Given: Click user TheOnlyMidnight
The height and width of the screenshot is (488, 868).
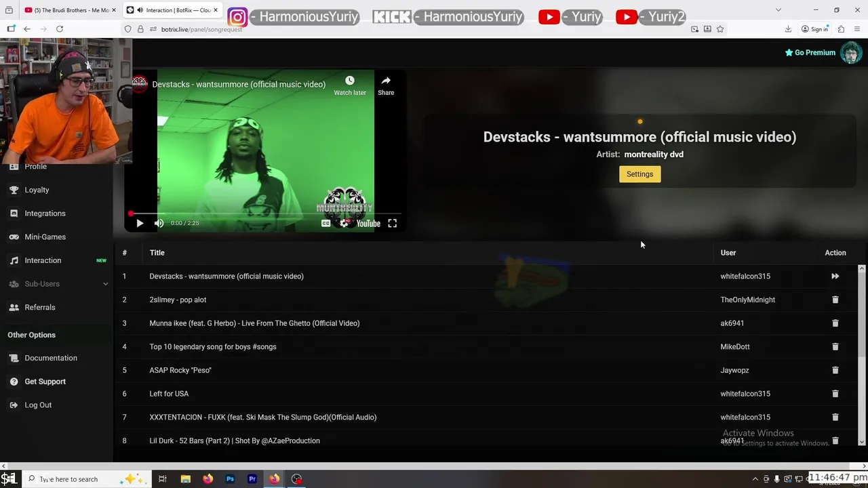Looking at the screenshot, I should (x=747, y=300).
